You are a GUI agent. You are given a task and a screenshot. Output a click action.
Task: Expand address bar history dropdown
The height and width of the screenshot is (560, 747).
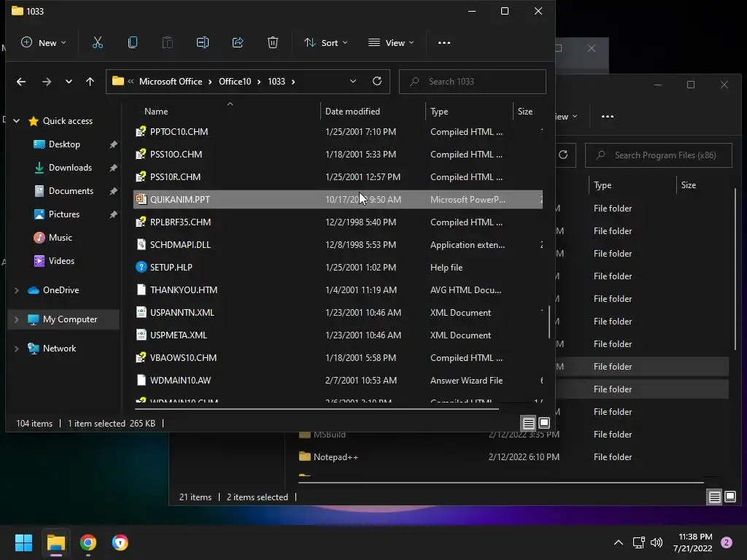click(x=353, y=82)
